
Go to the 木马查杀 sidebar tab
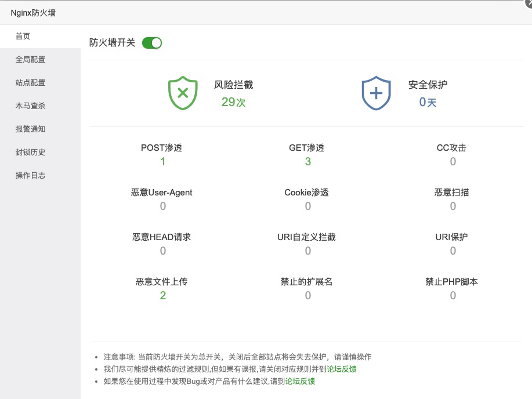(x=41, y=106)
